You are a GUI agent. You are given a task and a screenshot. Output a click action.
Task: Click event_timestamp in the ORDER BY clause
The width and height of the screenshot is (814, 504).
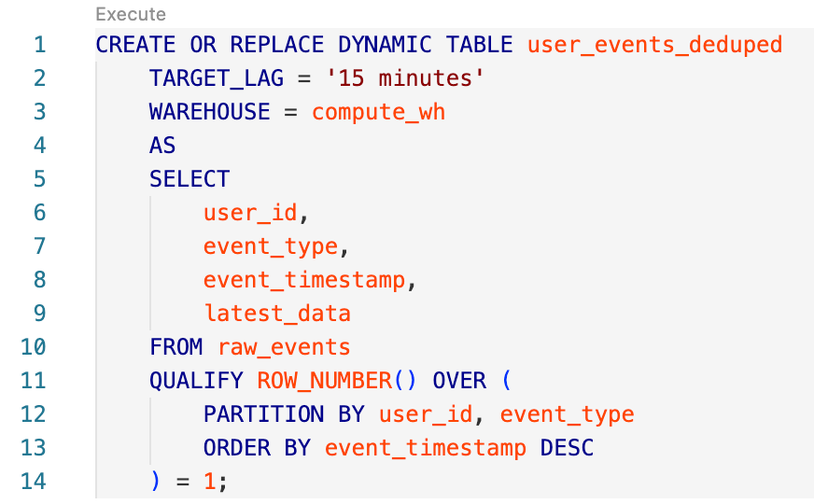point(426,447)
